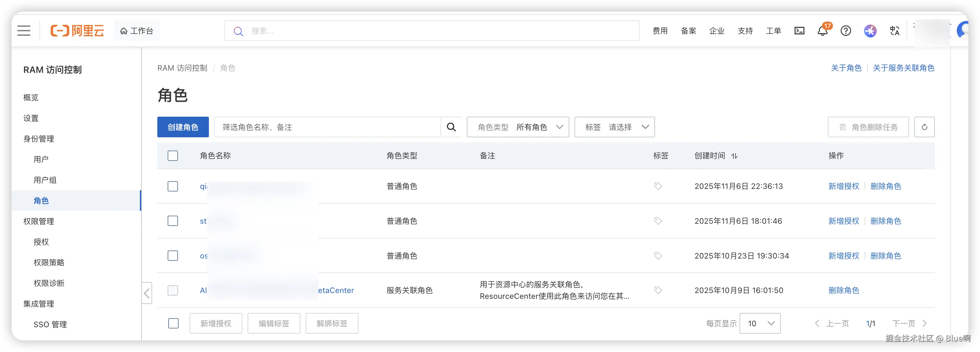This screenshot has height=352, width=980.
Task: Click tag icon for first role row
Action: (658, 186)
